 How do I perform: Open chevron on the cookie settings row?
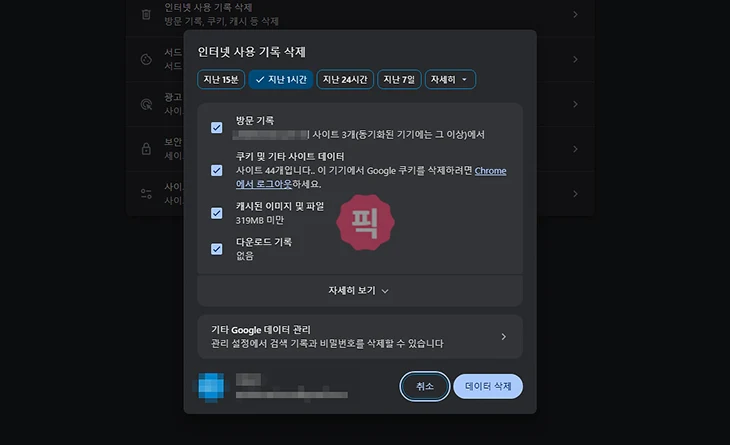[575, 59]
